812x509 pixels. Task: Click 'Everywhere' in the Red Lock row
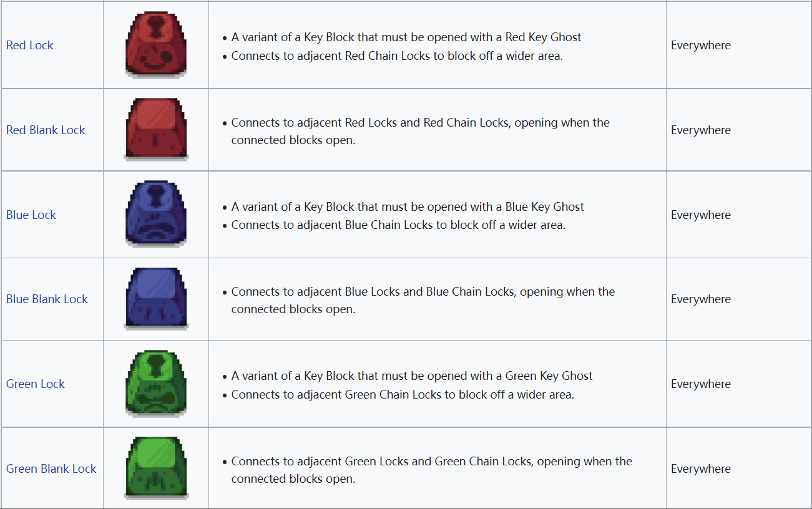[701, 45]
